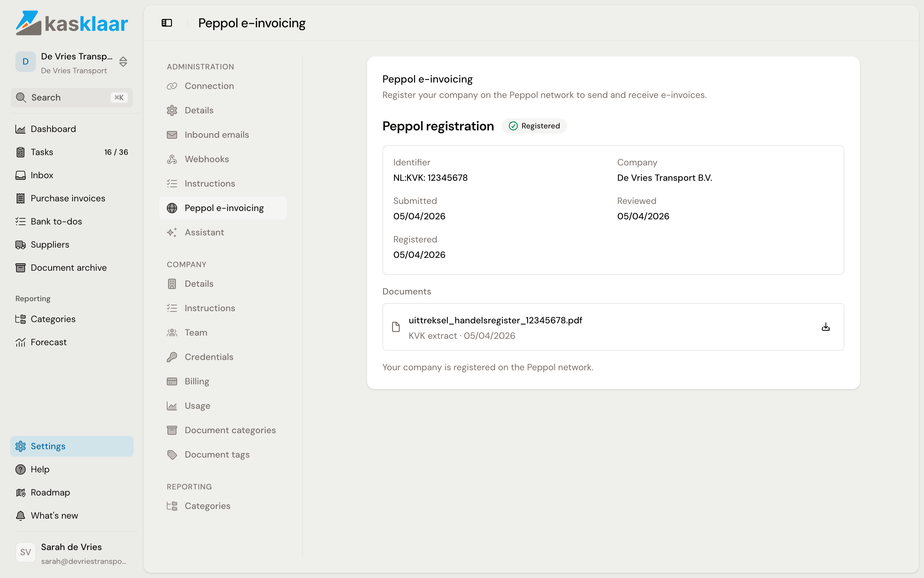Open Administration Instructions settings
The height and width of the screenshot is (578, 924).
[x=223, y=183]
